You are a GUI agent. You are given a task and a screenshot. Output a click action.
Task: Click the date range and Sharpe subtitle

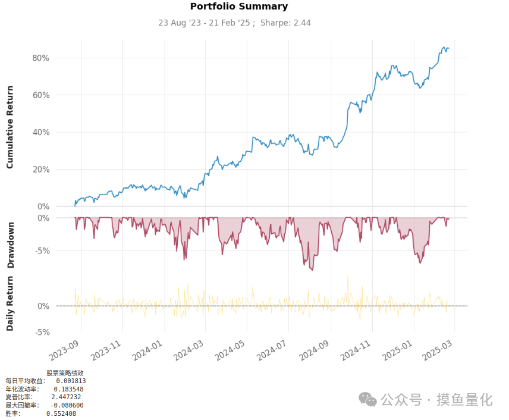pyautogui.click(x=234, y=23)
